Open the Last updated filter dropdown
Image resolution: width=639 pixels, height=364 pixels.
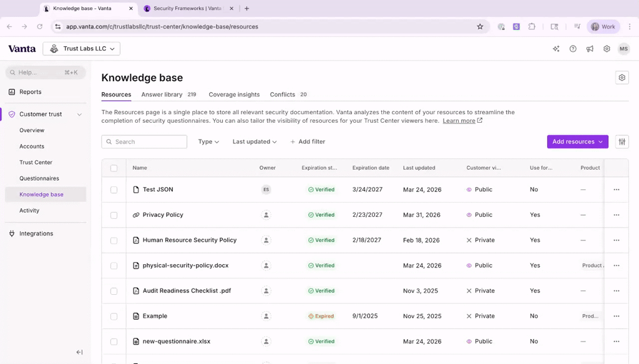tap(255, 141)
